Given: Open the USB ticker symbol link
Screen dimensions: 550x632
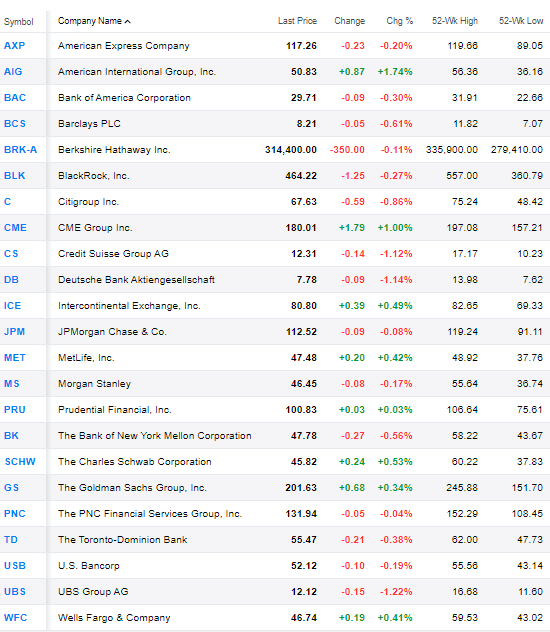Looking at the screenshot, I should 15,565.
